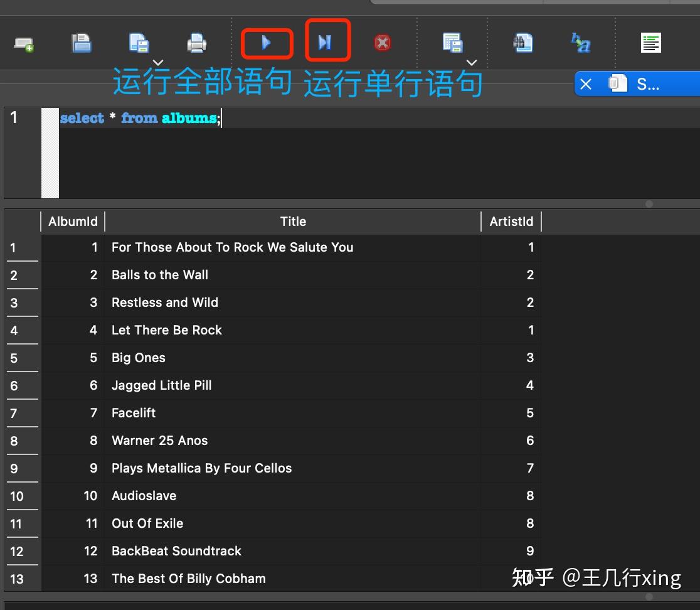The width and height of the screenshot is (700, 610).
Task: Run the current single statement
Action: point(327,43)
